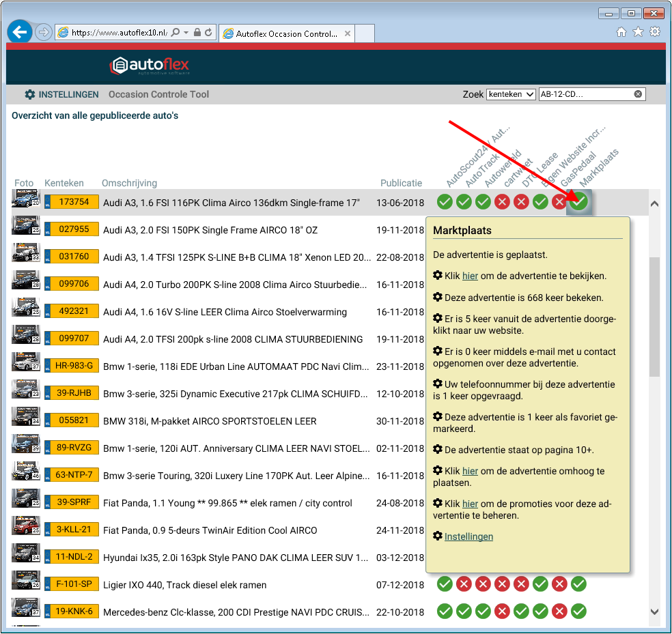This screenshot has height=634, width=672.
Task: Select Fiat Panda 1.1 Young description
Action: [227, 503]
